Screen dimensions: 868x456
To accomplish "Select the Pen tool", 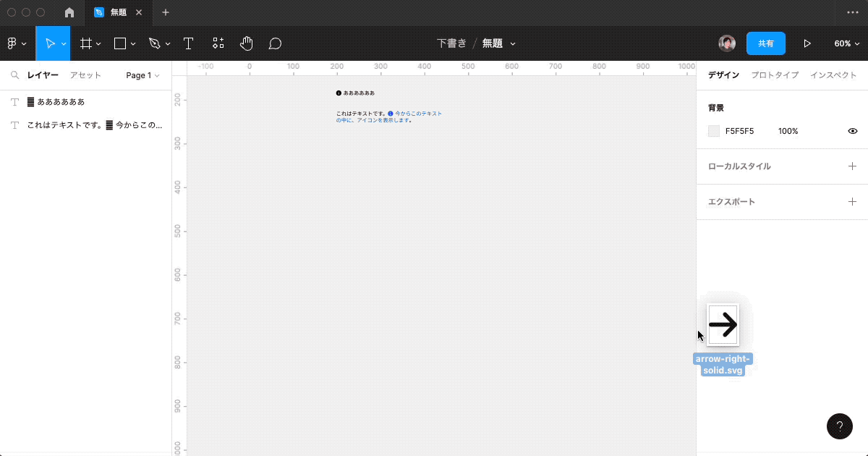I will (154, 43).
